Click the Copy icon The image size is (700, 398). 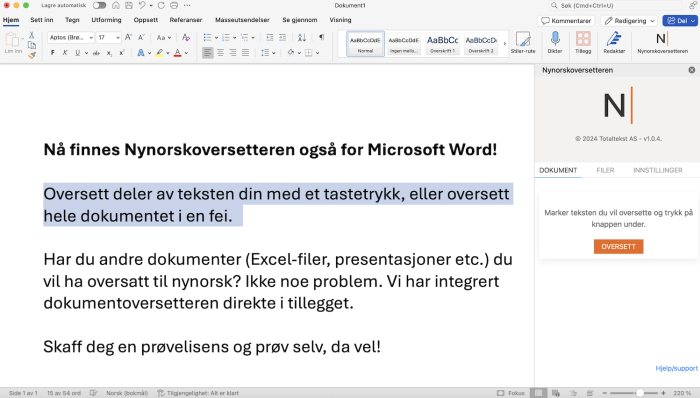point(32,45)
